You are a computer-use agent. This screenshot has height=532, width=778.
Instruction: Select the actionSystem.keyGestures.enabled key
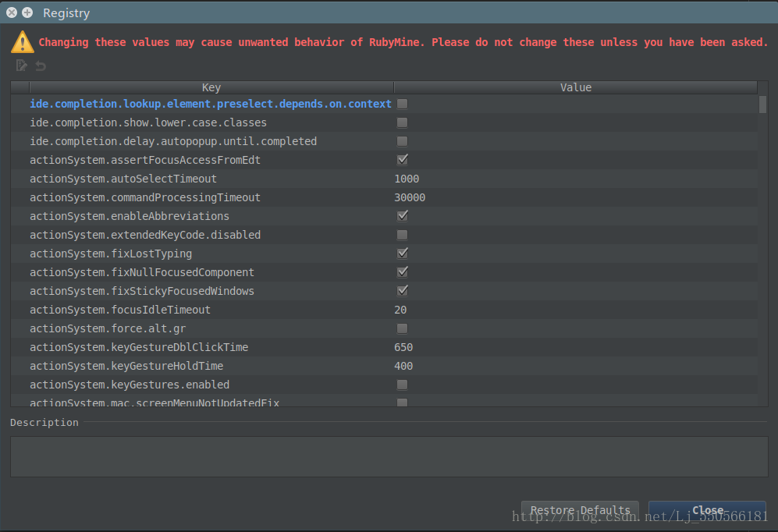tap(130, 385)
